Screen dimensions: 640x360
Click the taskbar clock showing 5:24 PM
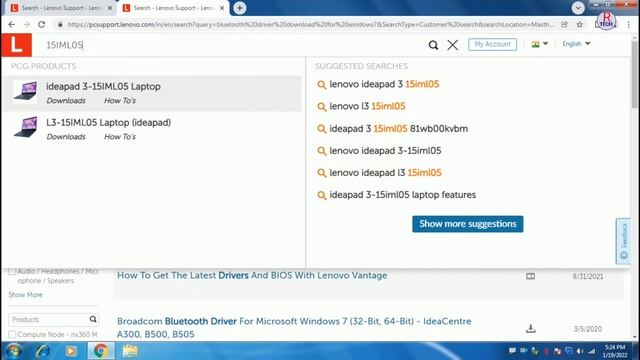pyautogui.click(x=614, y=351)
